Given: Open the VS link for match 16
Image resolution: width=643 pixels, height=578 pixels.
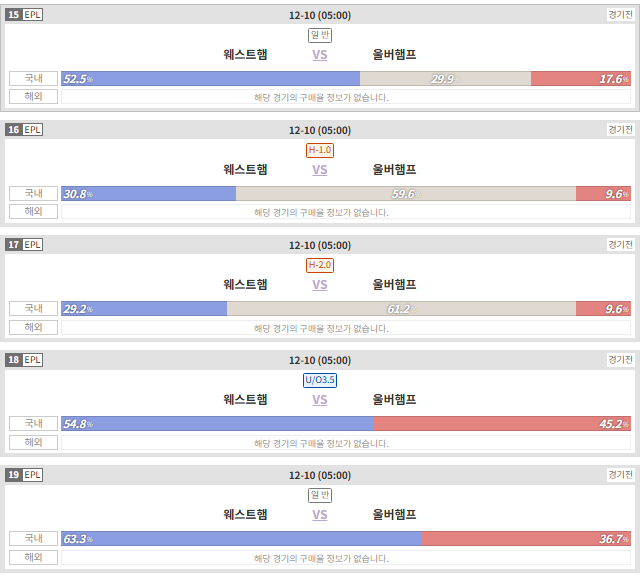Looking at the screenshot, I should click(319, 169).
